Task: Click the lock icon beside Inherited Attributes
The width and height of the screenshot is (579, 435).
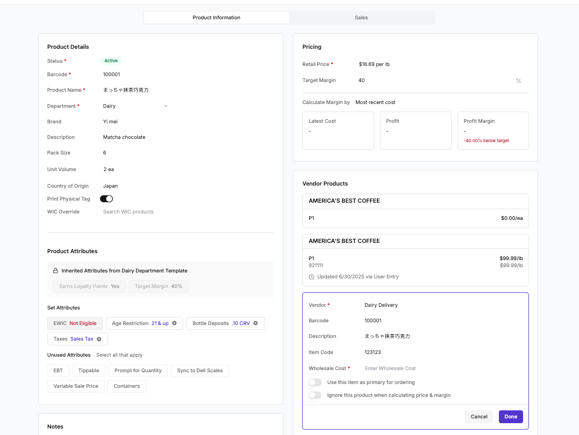Action: (55, 271)
